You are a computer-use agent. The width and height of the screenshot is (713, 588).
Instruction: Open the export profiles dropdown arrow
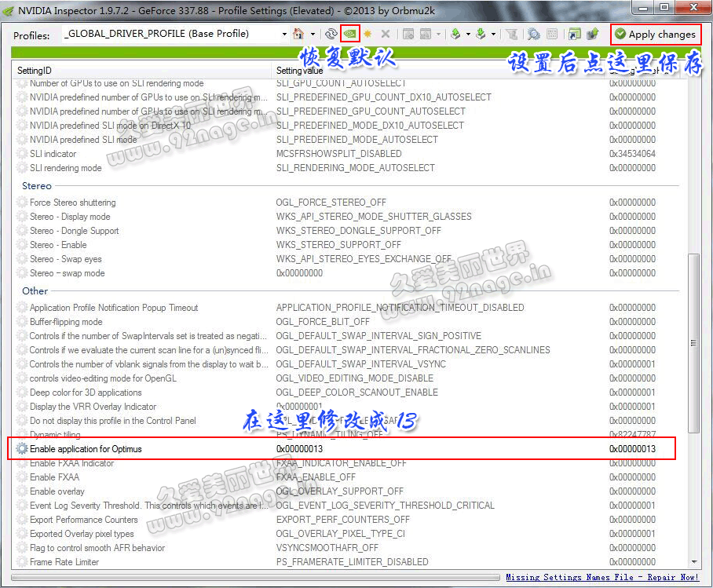coord(468,34)
